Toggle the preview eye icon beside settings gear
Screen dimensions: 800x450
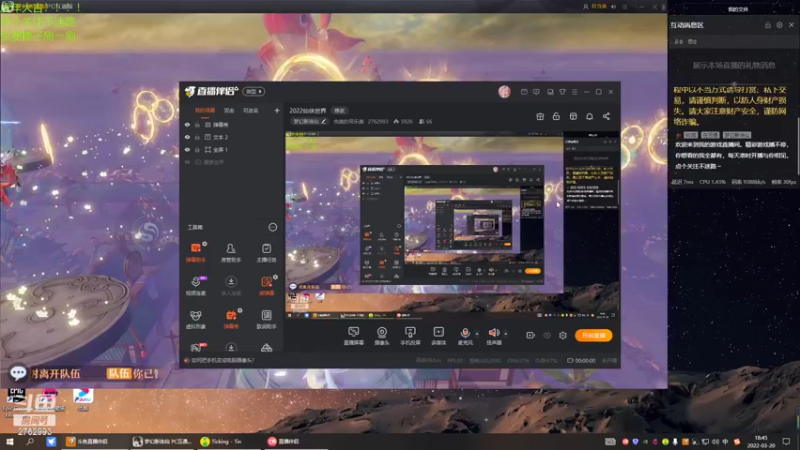click(x=546, y=335)
